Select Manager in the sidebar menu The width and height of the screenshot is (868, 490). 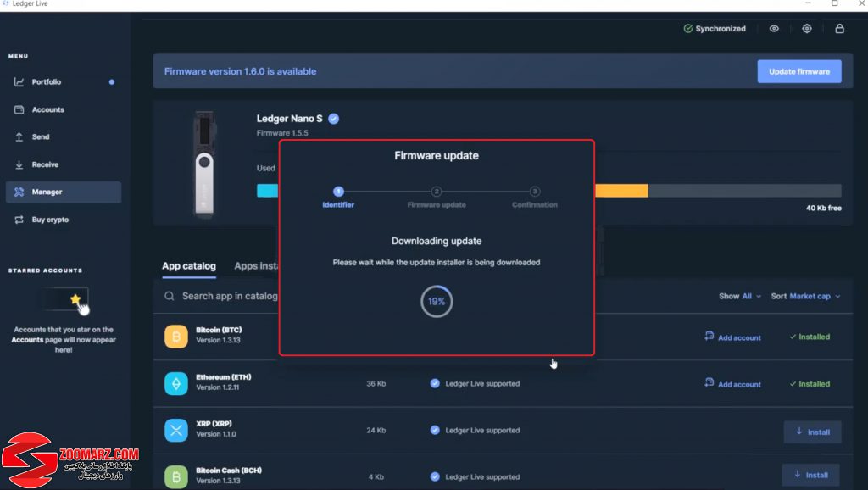[63, 192]
